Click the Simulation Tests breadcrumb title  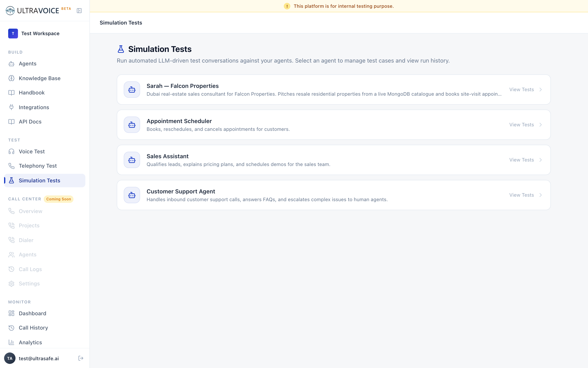[x=121, y=23]
